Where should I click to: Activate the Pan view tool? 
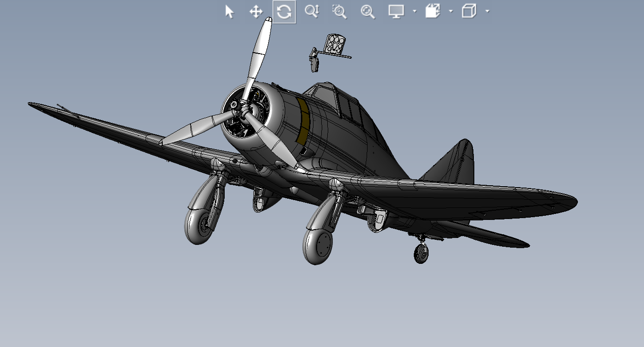click(256, 12)
